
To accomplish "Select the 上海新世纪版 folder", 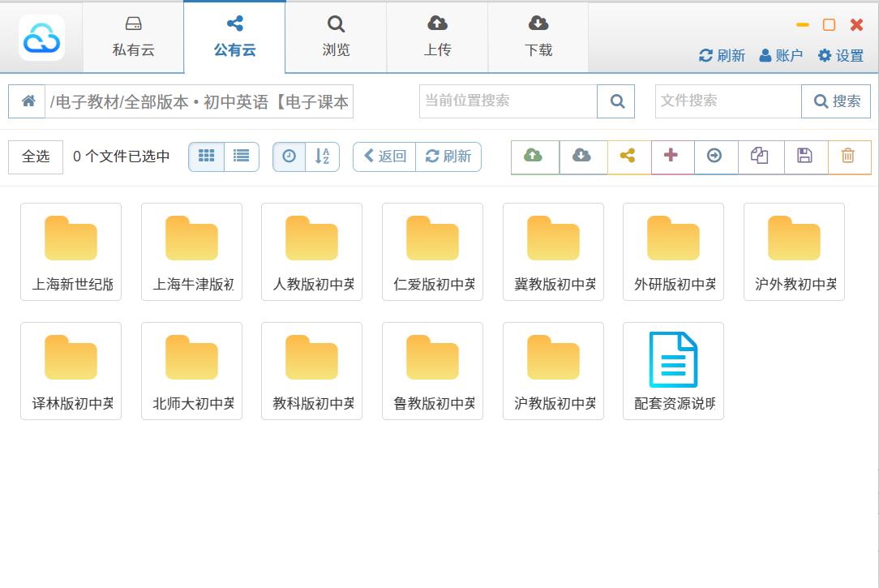I will click(71, 251).
